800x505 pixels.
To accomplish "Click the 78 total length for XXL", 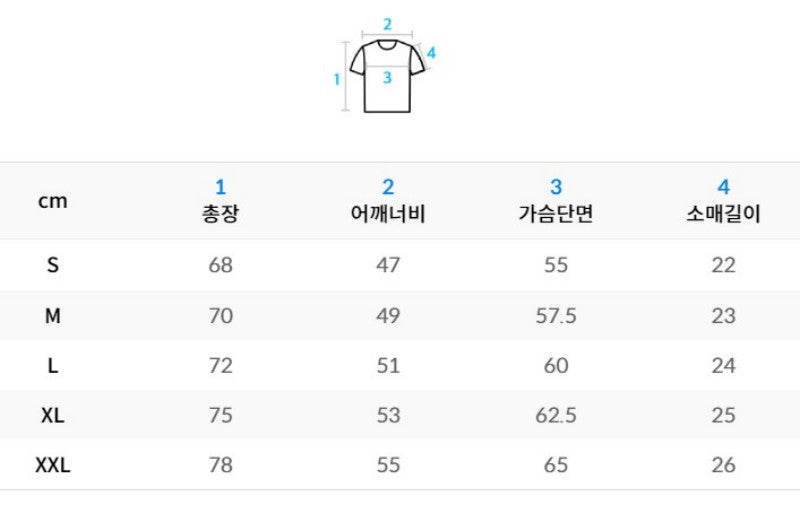I will click(x=220, y=465).
